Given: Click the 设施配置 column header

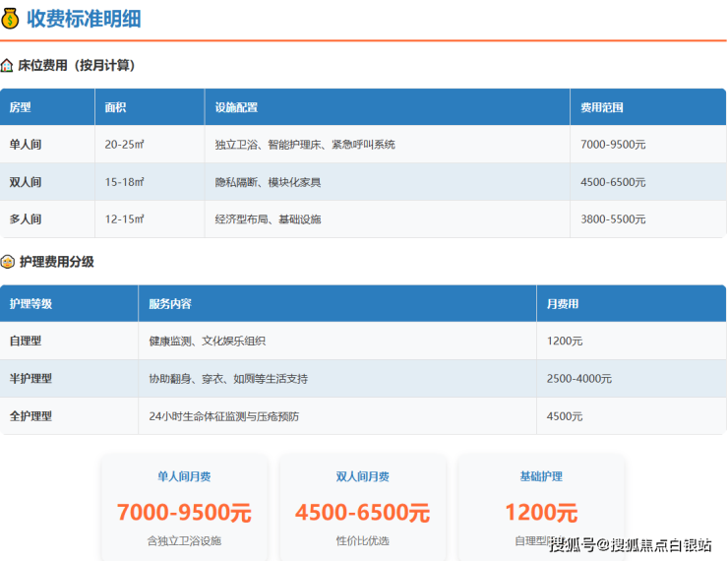Looking at the screenshot, I should click(236, 107).
